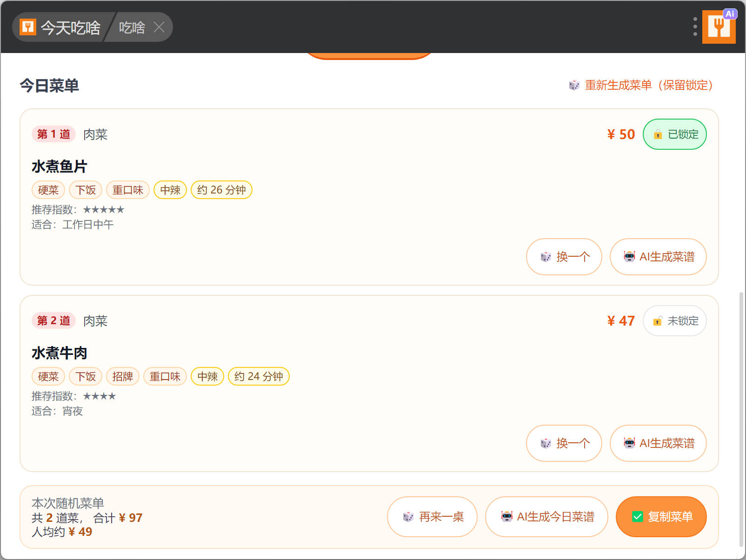The width and height of the screenshot is (746, 560).
Task: Click the 约 26 分钟 tag
Action: [x=221, y=190]
